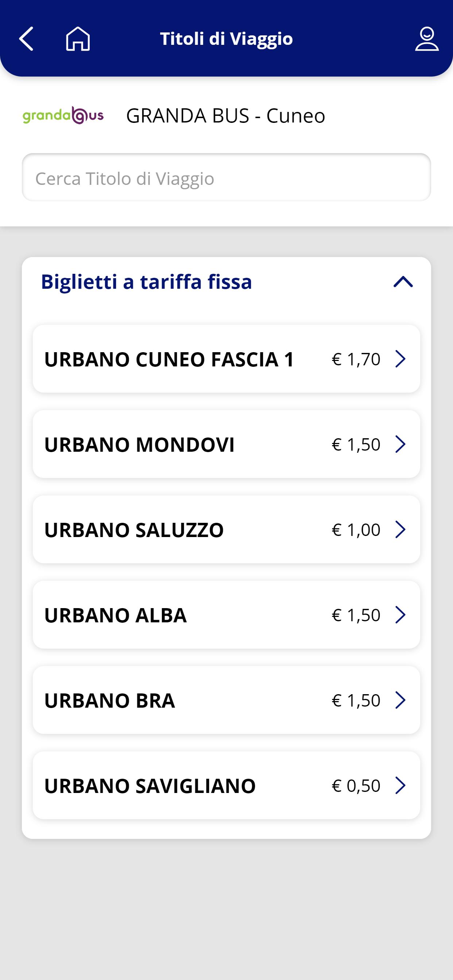Click the GRANDA BUS - Cuneo operator title
The height and width of the screenshot is (980, 453).
tap(226, 116)
